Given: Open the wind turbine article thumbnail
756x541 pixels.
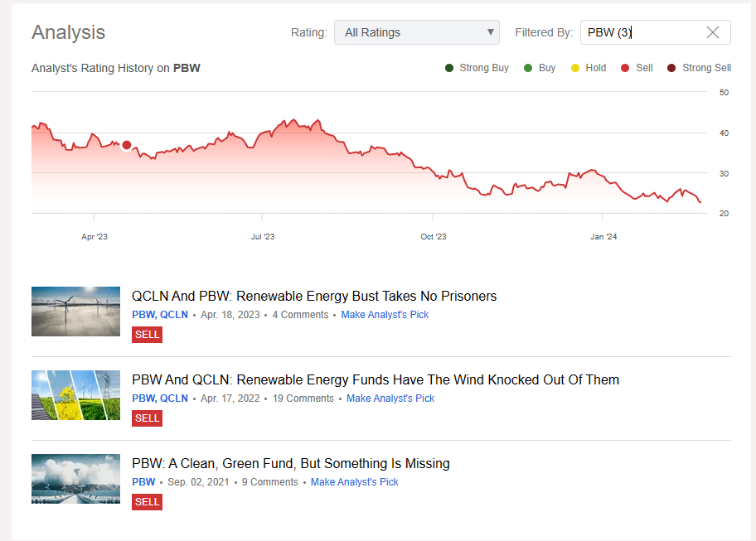Looking at the screenshot, I should 75,312.
